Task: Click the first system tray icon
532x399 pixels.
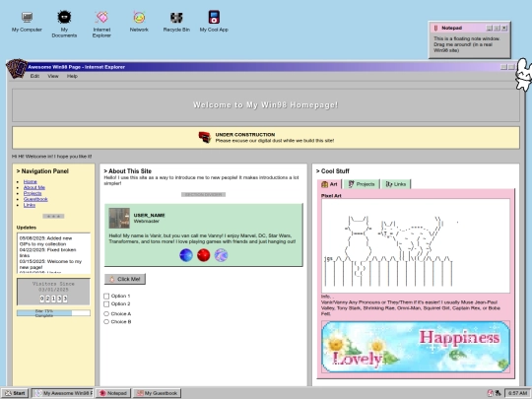Action: [x=491, y=393]
